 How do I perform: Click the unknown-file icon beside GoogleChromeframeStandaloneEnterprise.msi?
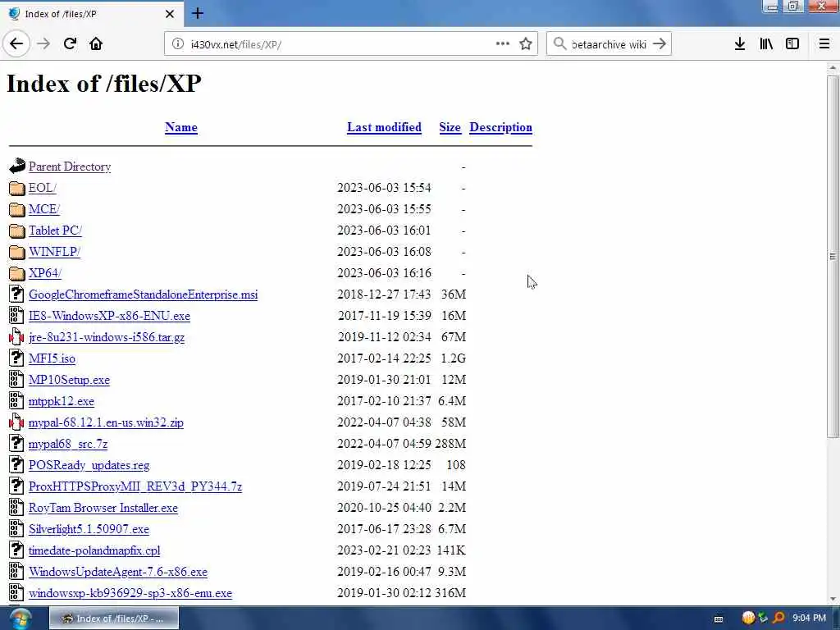click(x=16, y=294)
